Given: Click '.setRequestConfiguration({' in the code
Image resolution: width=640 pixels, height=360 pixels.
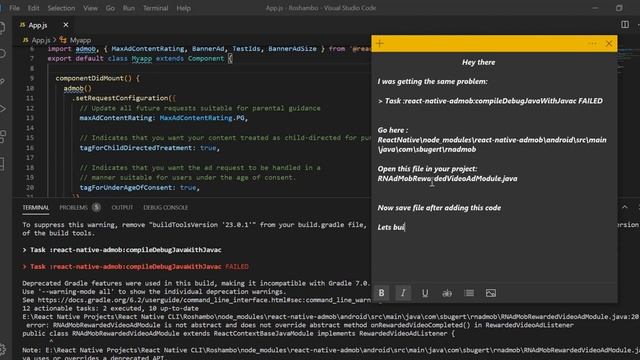Looking at the screenshot, I should [124, 98].
